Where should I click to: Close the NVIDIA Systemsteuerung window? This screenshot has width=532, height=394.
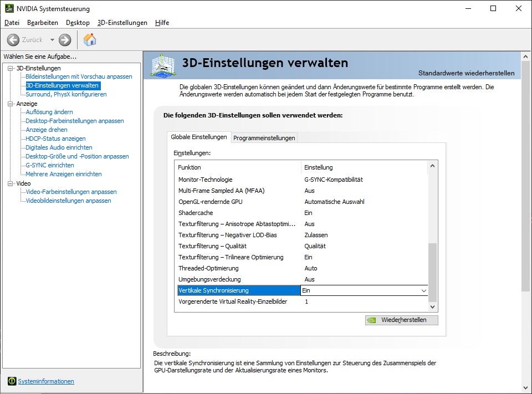[519, 8]
